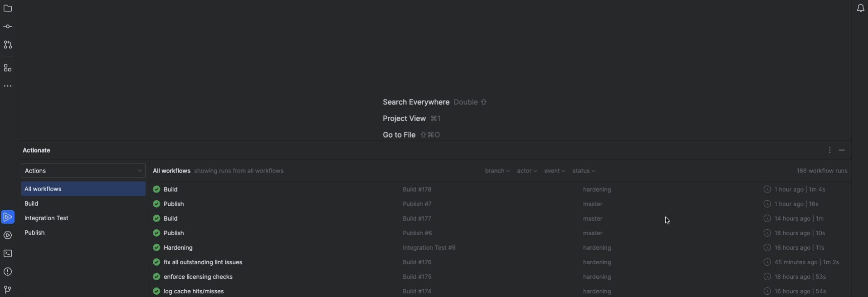Open the Project folder tool window
Image resolution: width=868 pixels, height=297 pixels.
point(8,9)
